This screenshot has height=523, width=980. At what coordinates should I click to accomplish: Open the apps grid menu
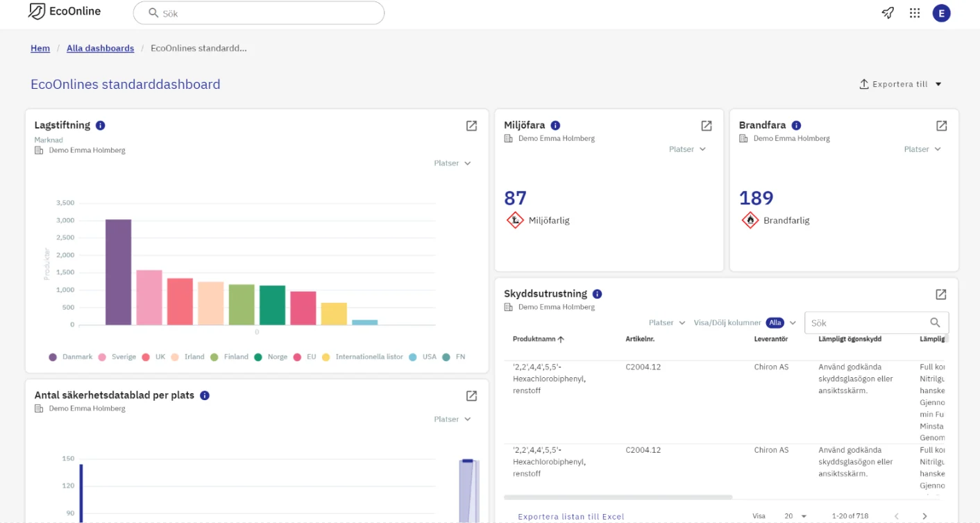point(915,13)
